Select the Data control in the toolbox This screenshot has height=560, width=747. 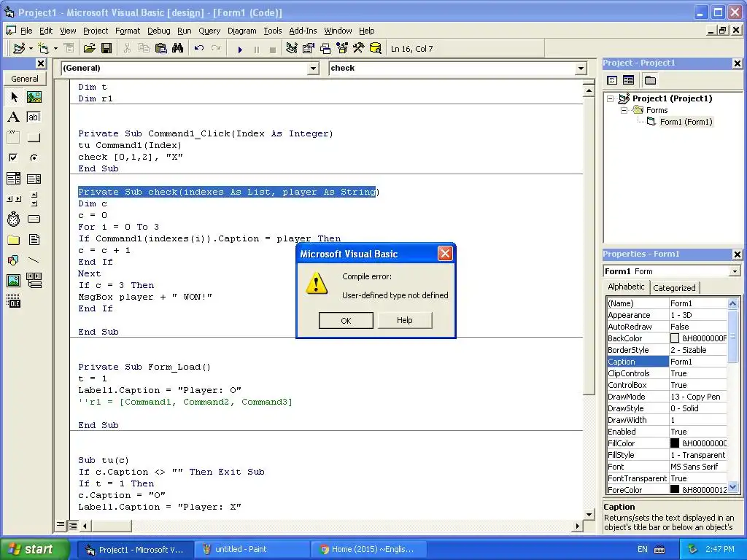click(34, 281)
